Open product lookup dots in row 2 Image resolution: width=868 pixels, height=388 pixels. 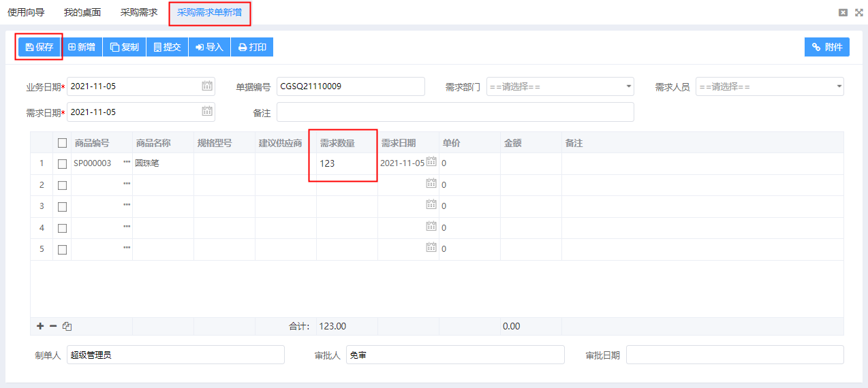[x=127, y=184]
